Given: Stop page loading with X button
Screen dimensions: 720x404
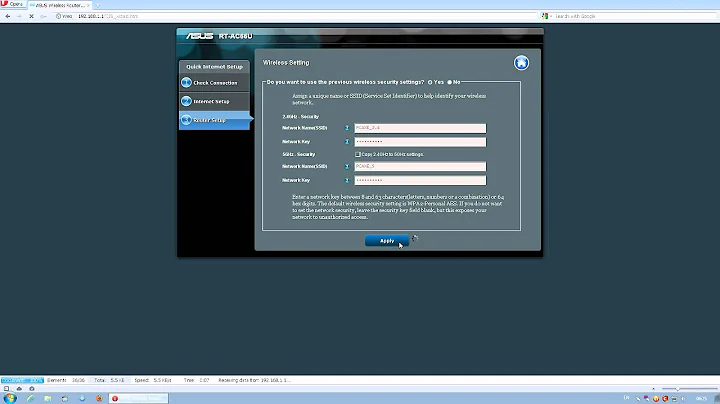Looking at the screenshot, I should pyautogui.click(x=31, y=16).
